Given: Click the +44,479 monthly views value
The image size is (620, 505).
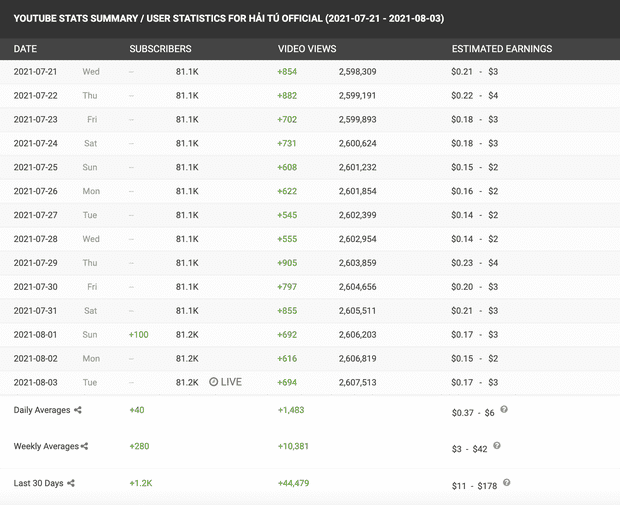Looking at the screenshot, I should point(293,483).
